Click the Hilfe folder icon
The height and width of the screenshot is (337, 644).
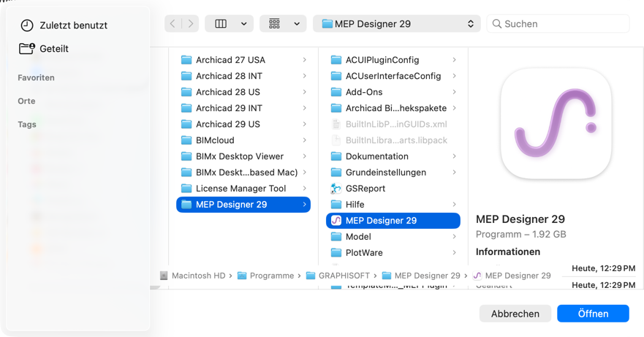pyautogui.click(x=336, y=204)
